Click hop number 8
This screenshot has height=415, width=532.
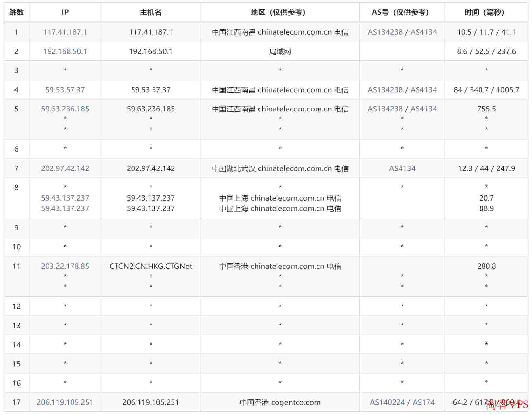[16, 188]
